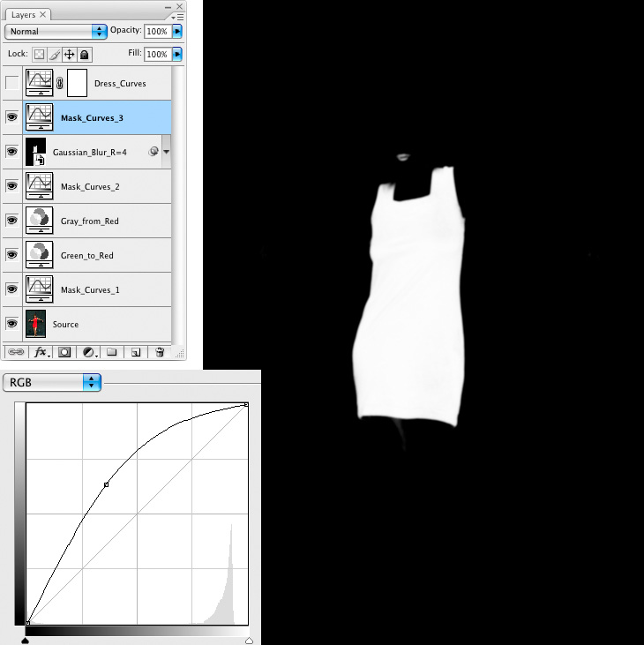Image resolution: width=644 pixels, height=645 pixels.
Task: Select the Gray_from_Red layer
Action: [x=97, y=221]
